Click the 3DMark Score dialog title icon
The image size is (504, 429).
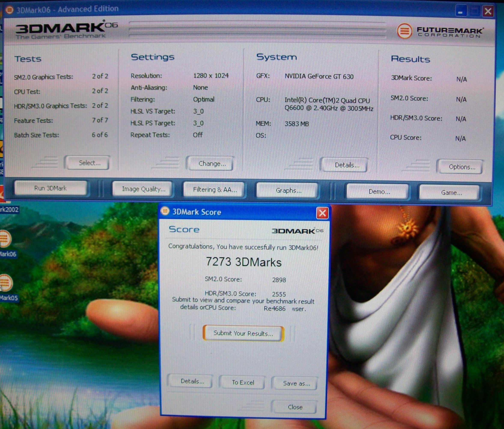click(x=165, y=211)
